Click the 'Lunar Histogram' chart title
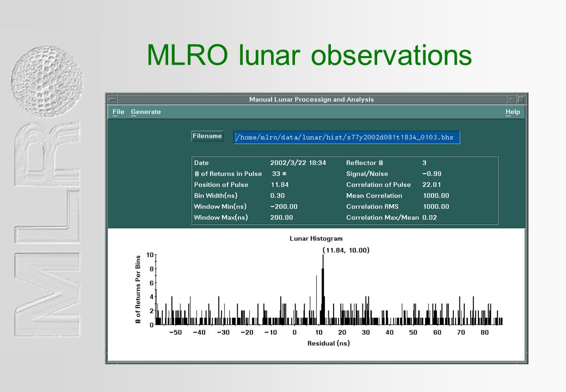The height and width of the screenshot is (392, 566). pyautogui.click(x=316, y=238)
